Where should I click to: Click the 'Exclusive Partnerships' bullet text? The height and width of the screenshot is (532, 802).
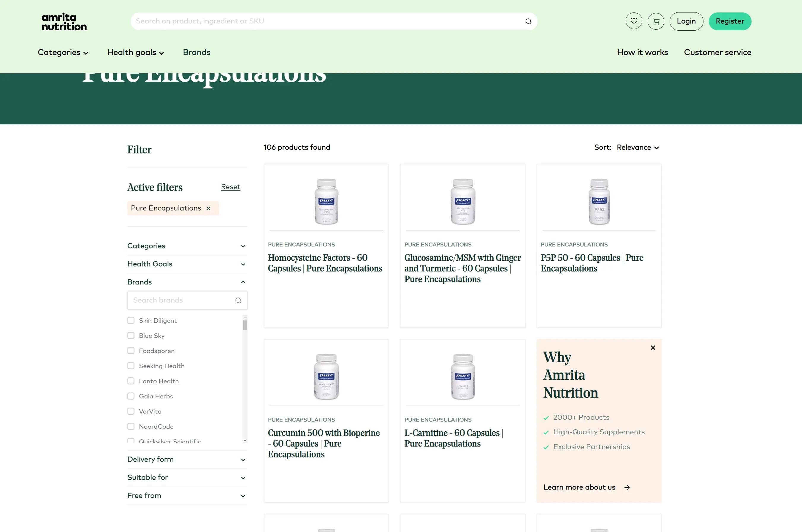[x=592, y=447]
